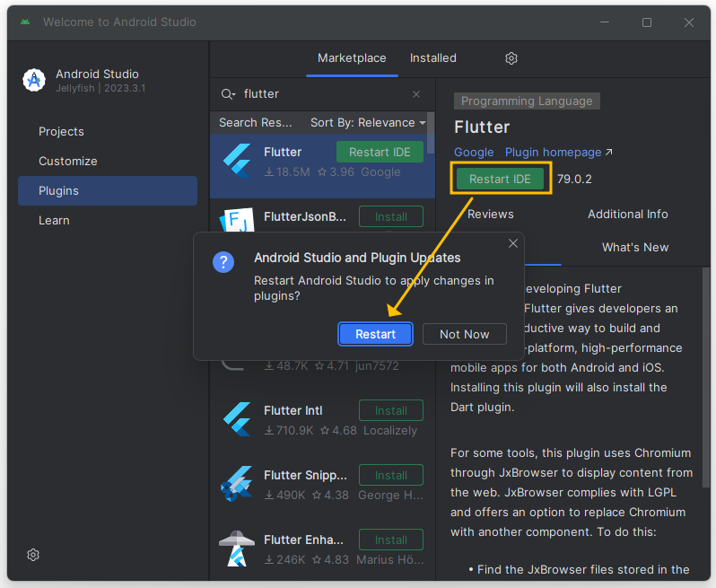Click the Flutter Intl plugin name
Screen dimensions: 716x588
293,411
